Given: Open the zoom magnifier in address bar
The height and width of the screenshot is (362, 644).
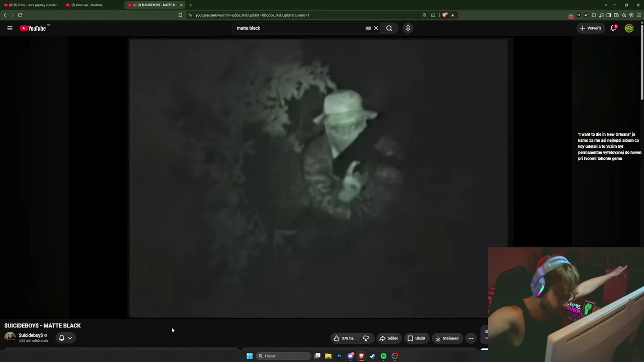Looking at the screenshot, I should [x=425, y=15].
